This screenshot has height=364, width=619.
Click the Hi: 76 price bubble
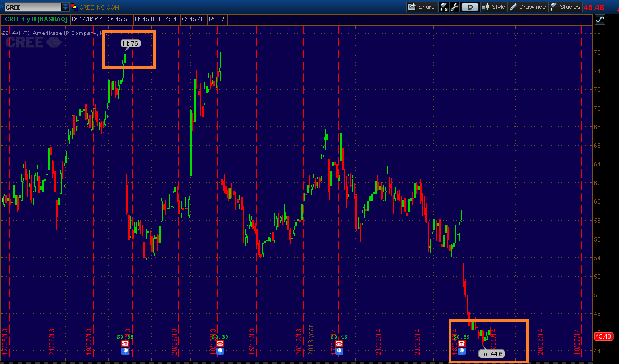[x=131, y=43]
